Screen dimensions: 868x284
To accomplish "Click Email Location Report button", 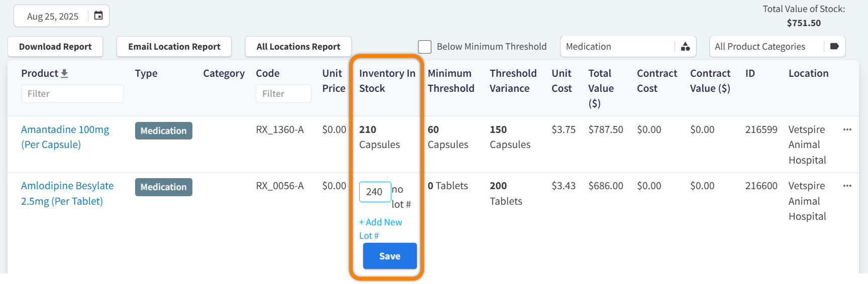I will click(x=174, y=47).
